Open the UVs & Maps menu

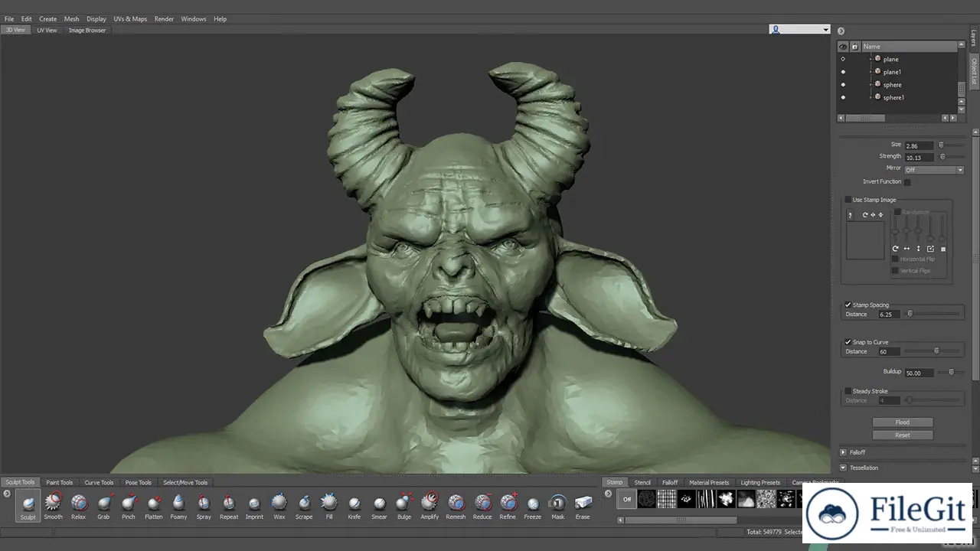(x=130, y=18)
